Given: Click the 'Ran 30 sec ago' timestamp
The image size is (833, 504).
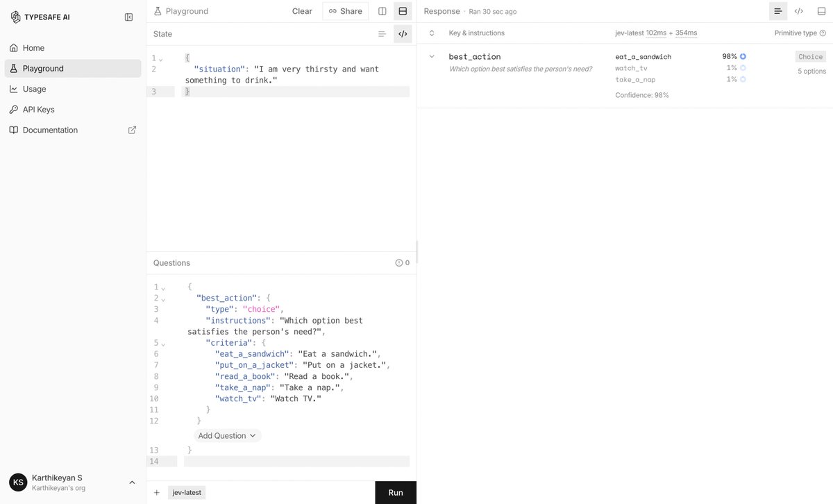Looking at the screenshot, I should tap(493, 12).
